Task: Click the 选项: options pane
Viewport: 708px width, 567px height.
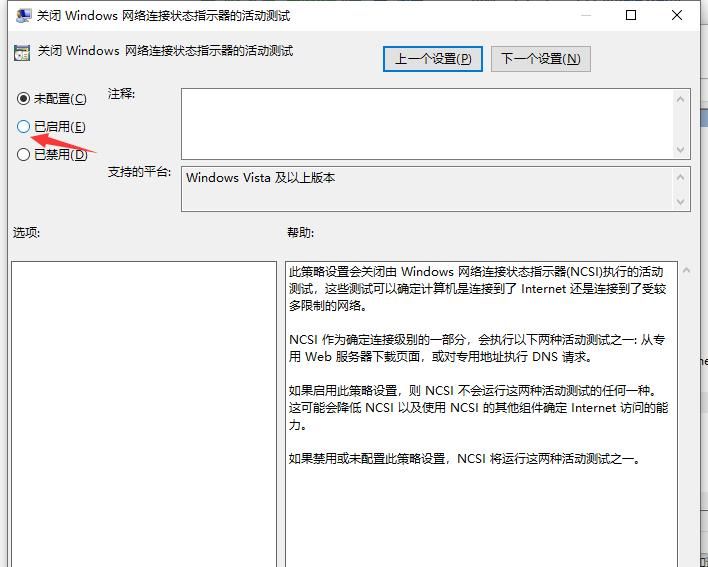Action: (x=144, y=414)
